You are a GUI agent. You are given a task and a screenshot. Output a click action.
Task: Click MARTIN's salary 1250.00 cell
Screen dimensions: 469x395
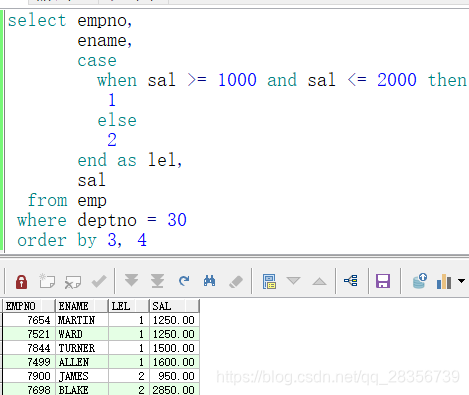point(174,320)
